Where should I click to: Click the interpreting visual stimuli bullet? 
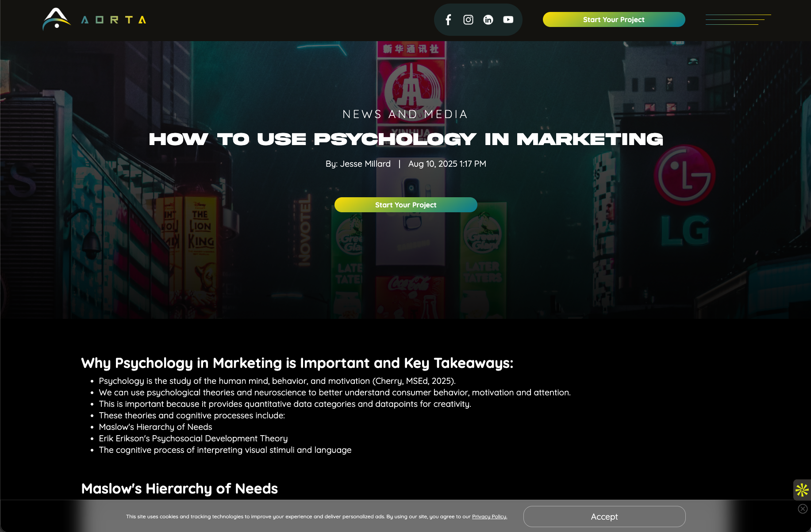[225, 450]
